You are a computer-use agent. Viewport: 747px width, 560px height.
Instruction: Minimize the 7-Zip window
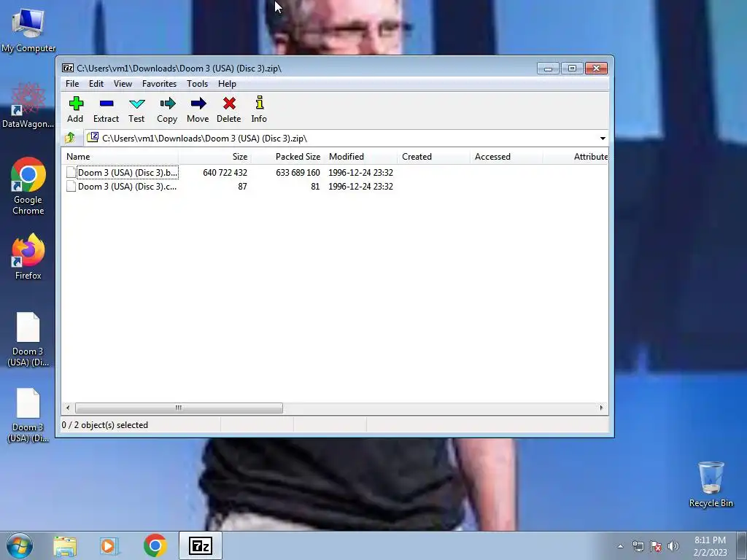(548, 68)
